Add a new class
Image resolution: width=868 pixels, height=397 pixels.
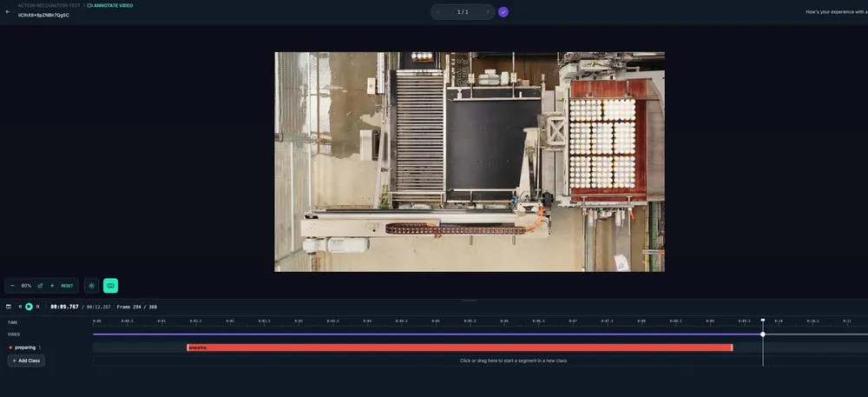tap(27, 361)
